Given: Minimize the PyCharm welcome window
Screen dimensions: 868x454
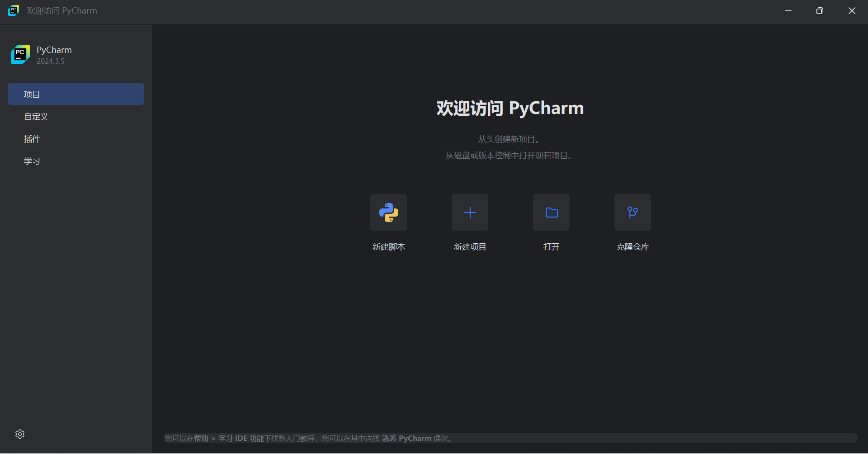Looking at the screenshot, I should click(788, 10).
